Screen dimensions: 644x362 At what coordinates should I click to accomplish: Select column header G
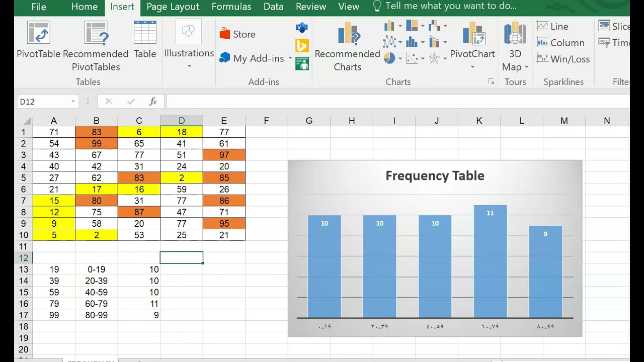(x=309, y=121)
